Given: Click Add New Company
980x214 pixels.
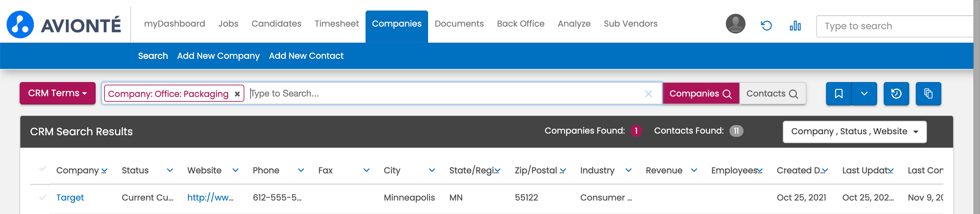Looking at the screenshot, I should [218, 56].
